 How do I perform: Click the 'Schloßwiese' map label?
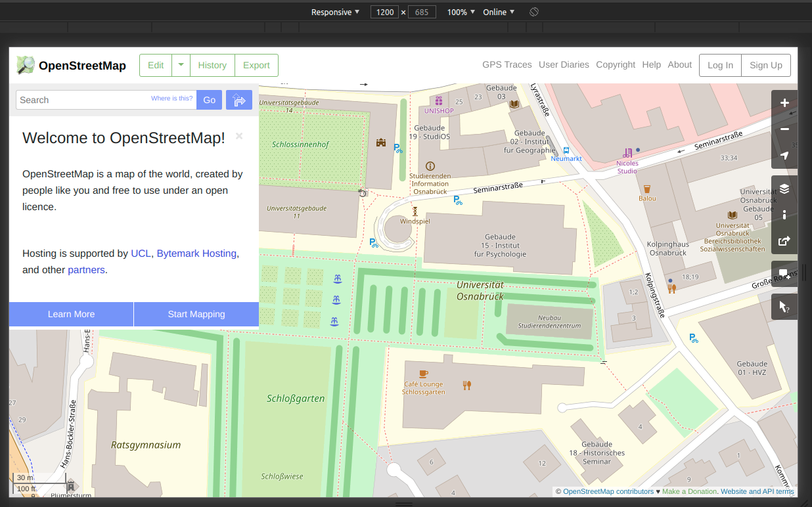282,476
